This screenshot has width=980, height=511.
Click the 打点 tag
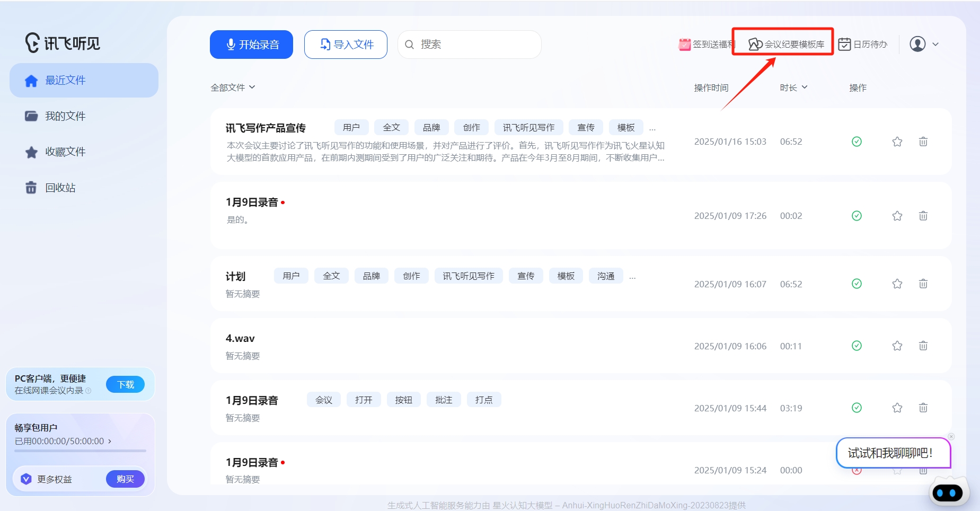coord(484,400)
